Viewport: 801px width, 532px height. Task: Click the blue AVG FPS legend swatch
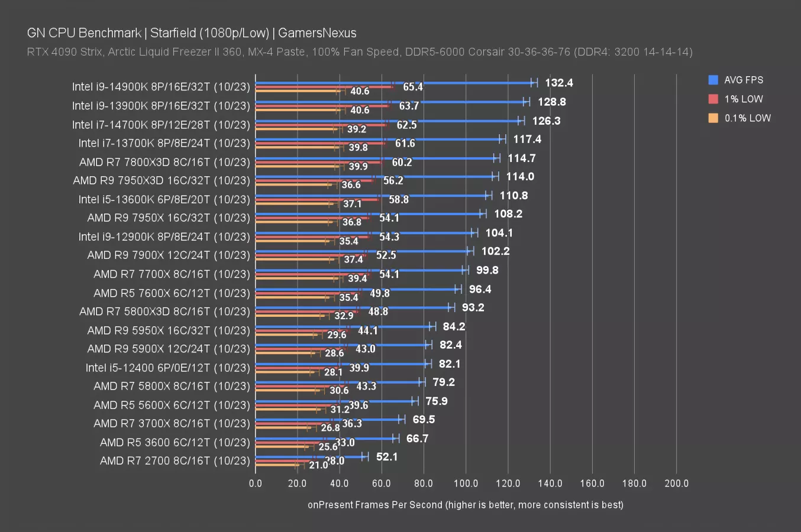(x=713, y=80)
